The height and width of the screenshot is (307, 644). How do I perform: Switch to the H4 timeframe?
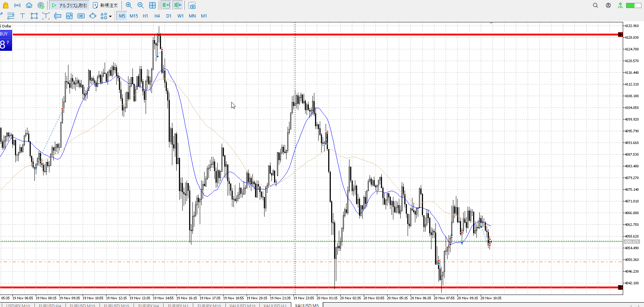click(157, 16)
